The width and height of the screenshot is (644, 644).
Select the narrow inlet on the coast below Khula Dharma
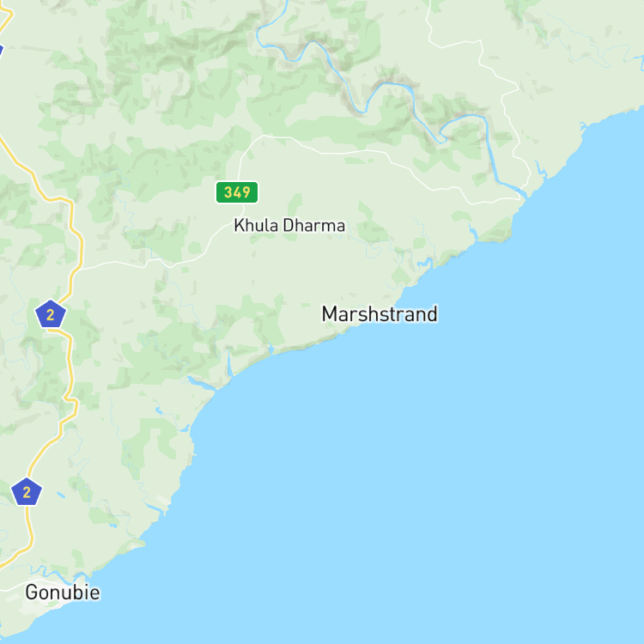[229, 363]
